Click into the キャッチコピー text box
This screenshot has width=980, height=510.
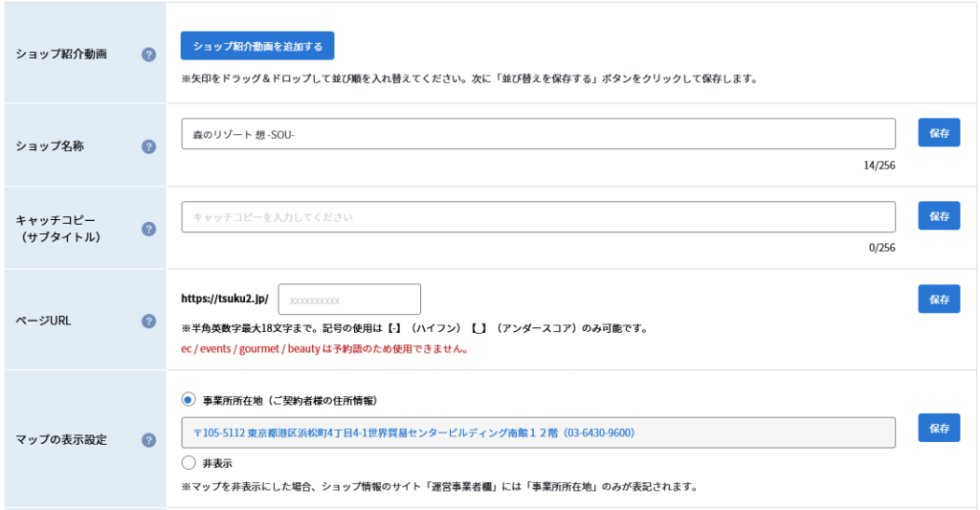538,217
